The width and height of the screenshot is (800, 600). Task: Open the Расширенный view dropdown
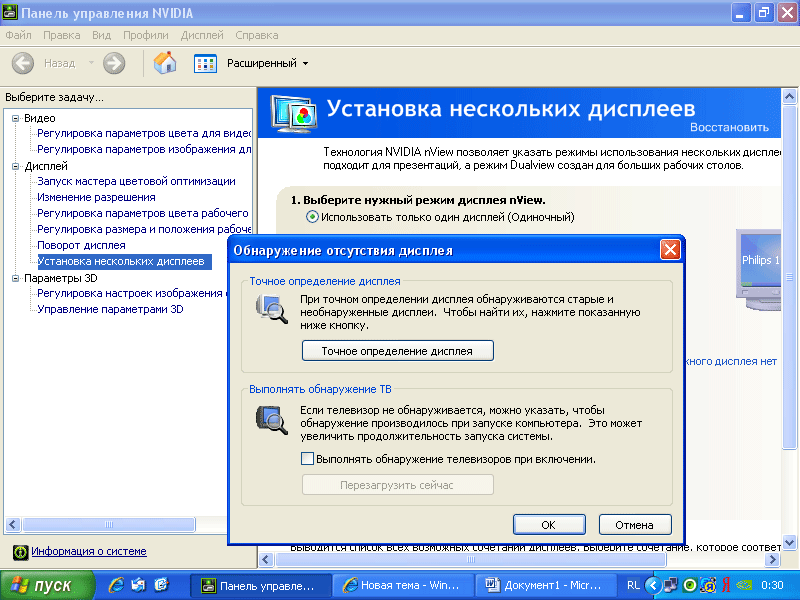(x=267, y=63)
